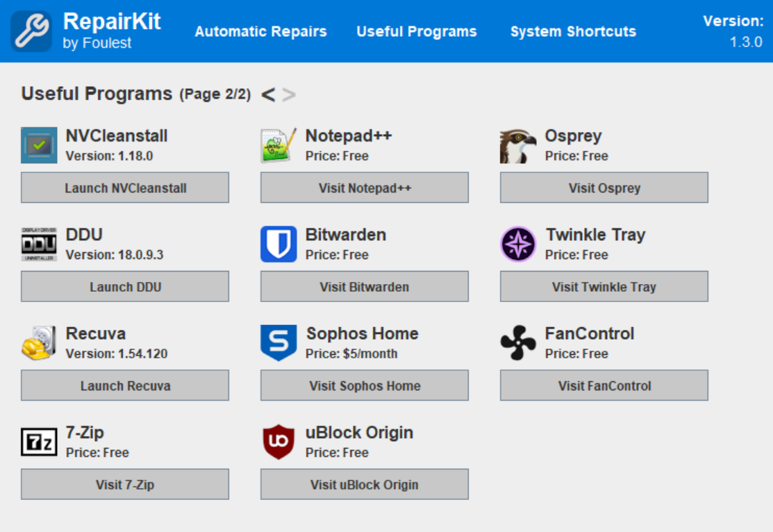
Task: Click the Launch Recuva button
Action: click(x=125, y=385)
